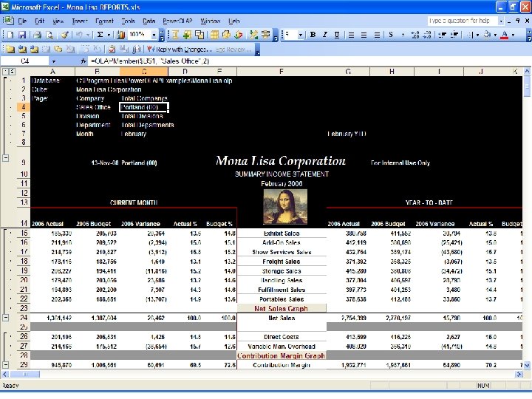Click the Mona Lisa picture
Viewport: 532px width, 399px height.
pyautogui.click(x=285, y=207)
